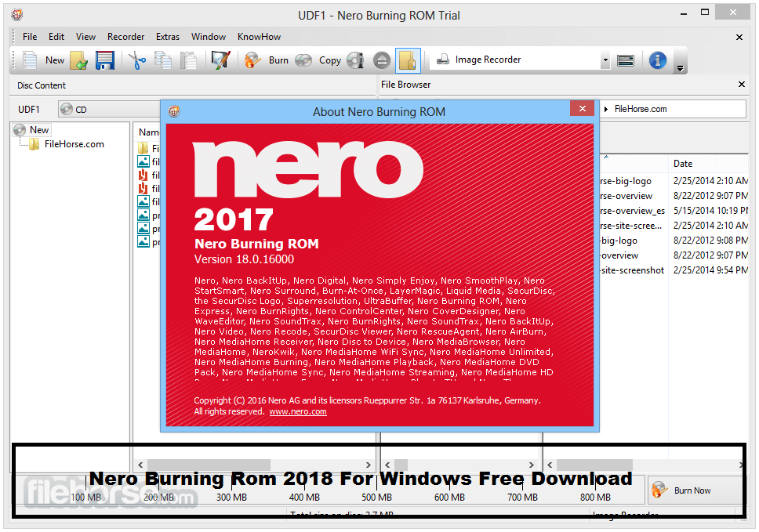
Task: Open the Edit menu
Action: [x=56, y=37]
